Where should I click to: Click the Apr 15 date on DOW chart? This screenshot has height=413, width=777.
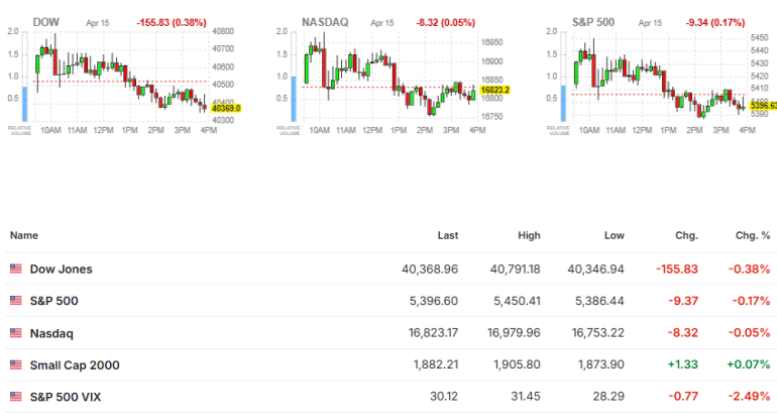tap(98, 23)
